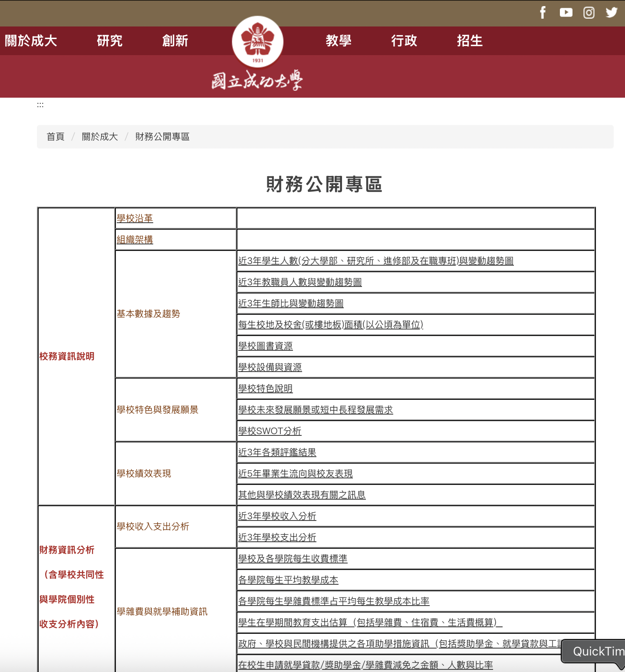Open 近3年學校收入分析 link
The image size is (625, 672).
277,516
